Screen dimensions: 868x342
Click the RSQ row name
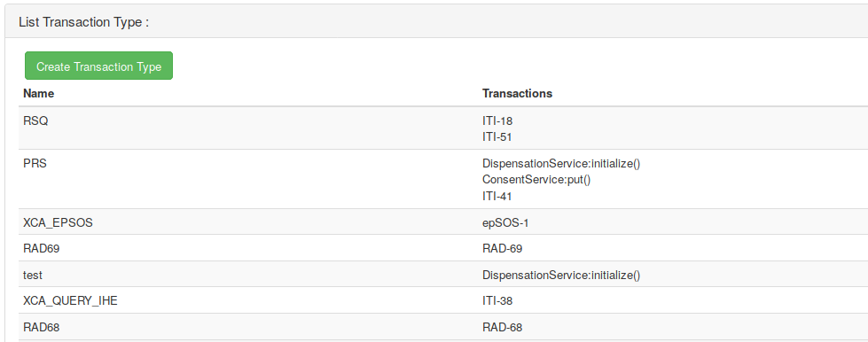(x=35, y=120)
